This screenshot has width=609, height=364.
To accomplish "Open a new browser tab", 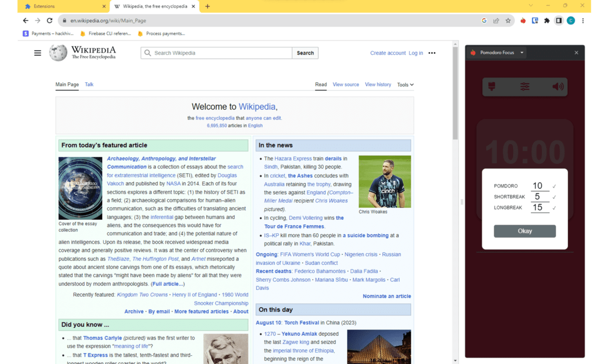I will [207, 6].
